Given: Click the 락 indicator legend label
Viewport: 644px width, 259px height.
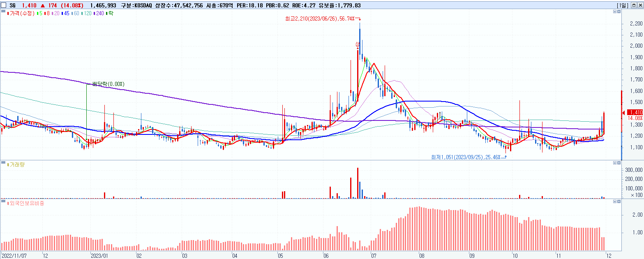Looking at the screenshot, I should 110,13.
